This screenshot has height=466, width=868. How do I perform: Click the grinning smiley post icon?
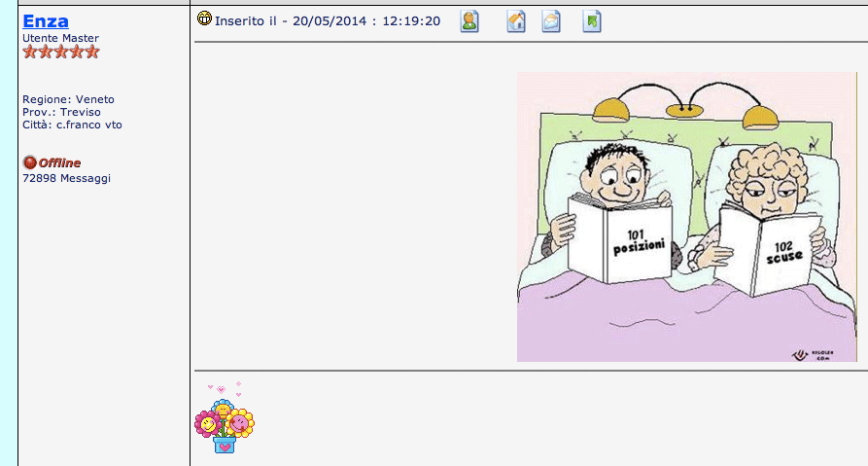click(x=204, y=18)
